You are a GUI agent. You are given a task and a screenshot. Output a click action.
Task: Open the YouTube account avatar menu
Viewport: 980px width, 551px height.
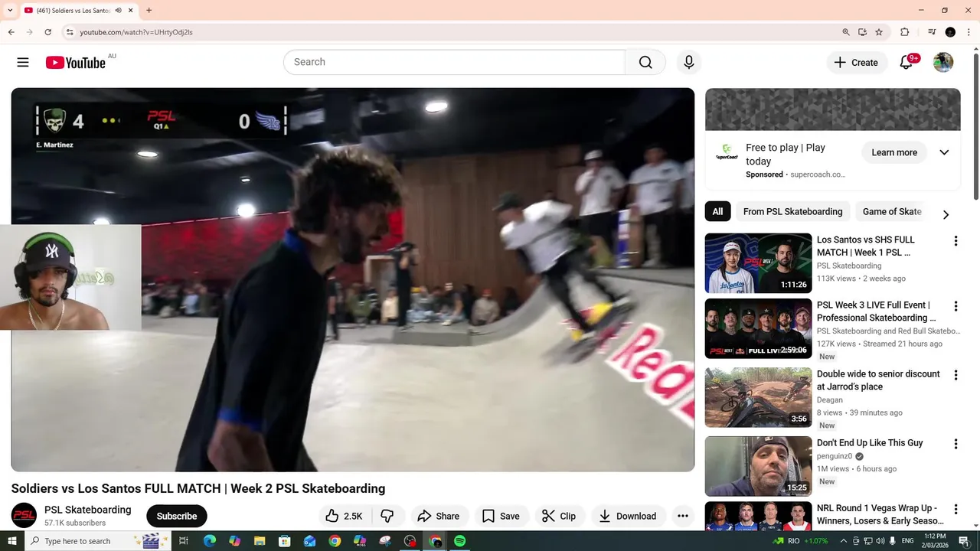943,63
